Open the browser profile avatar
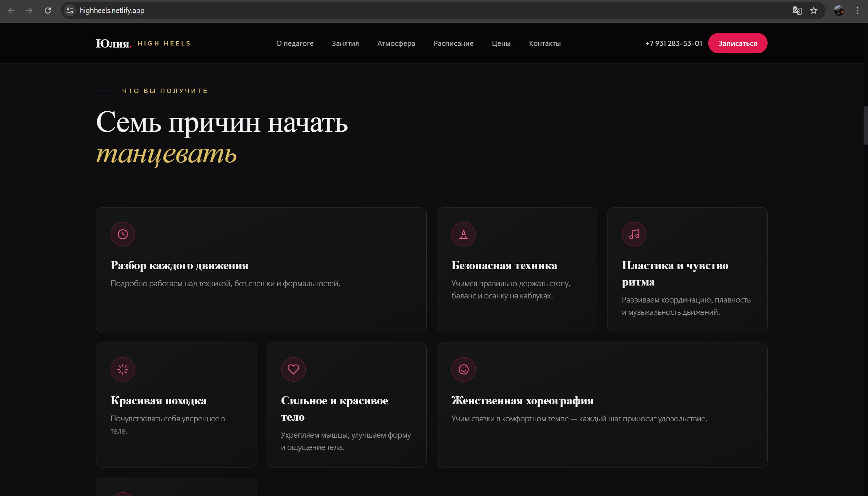This screenshot has width=868, height=496. click(x=839, y=11)
